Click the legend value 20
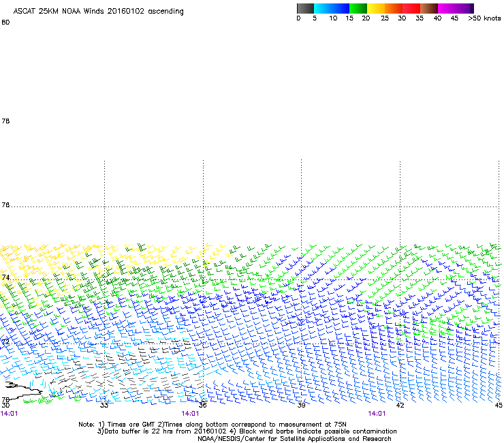The height and width of the screenshot is (443, 504). 366,18
